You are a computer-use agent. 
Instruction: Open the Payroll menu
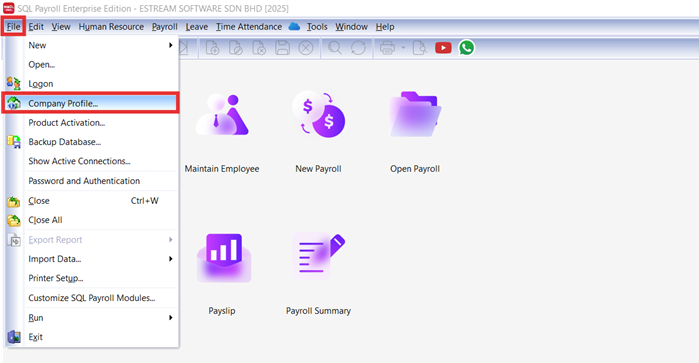(164, 27)
